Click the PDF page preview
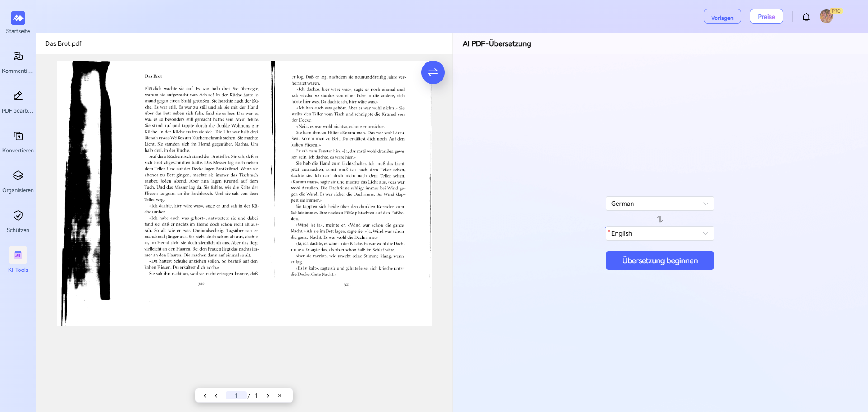This screenshot has width=868, height=412. (244, 194)
